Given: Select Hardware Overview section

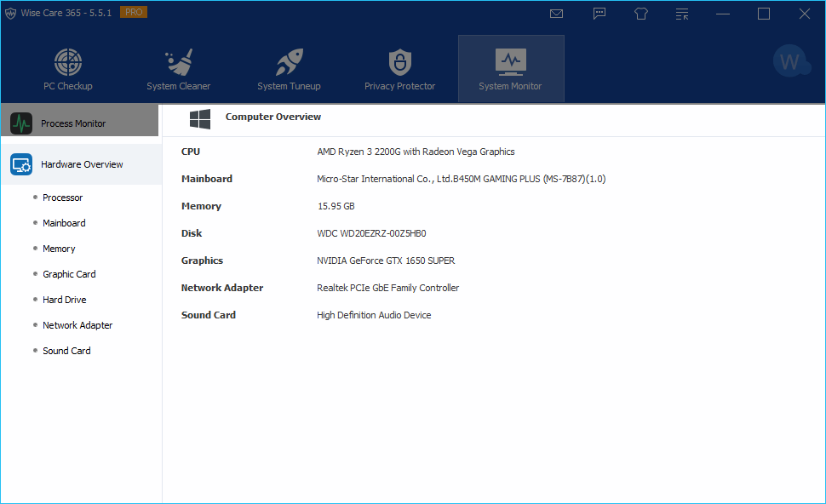Looking at the screenshot, I should tap(81, 164).
